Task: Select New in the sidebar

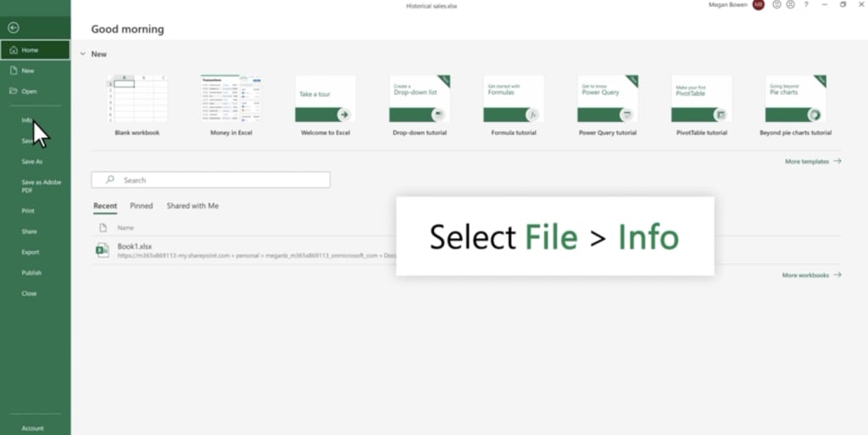Action: 36,71
